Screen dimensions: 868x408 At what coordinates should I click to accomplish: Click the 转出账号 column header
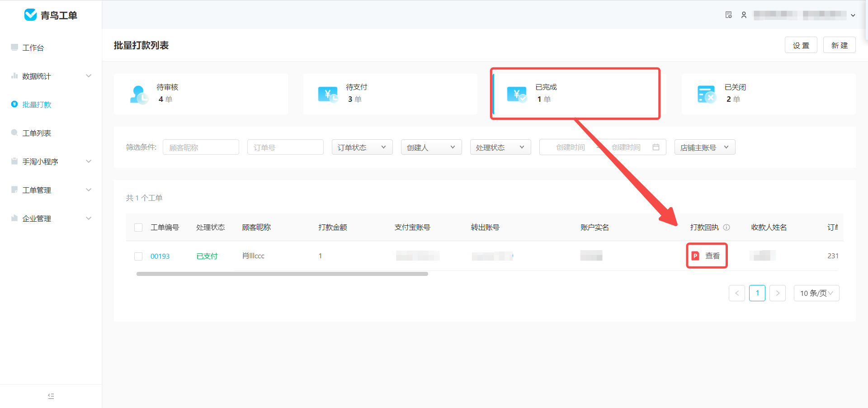[485, 228]
